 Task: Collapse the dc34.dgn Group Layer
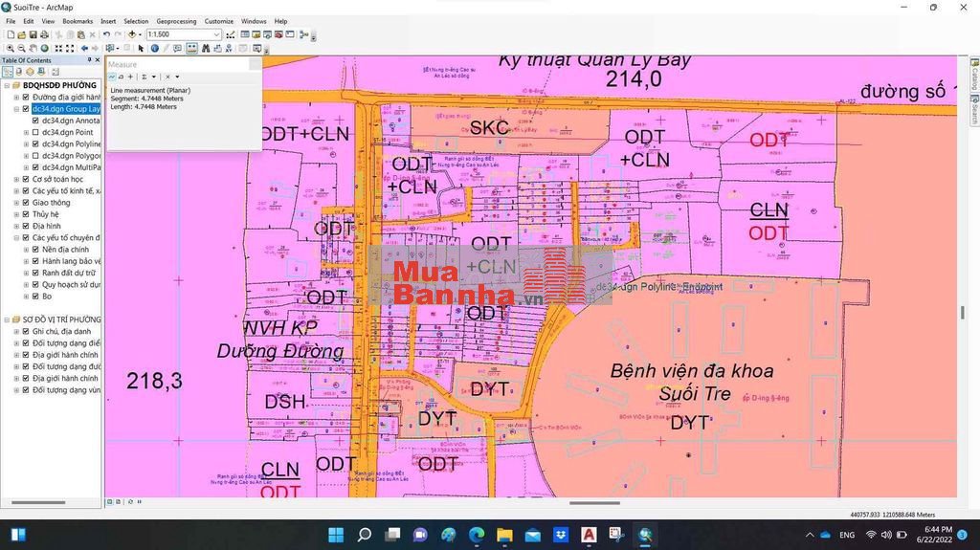click(17, 109)
